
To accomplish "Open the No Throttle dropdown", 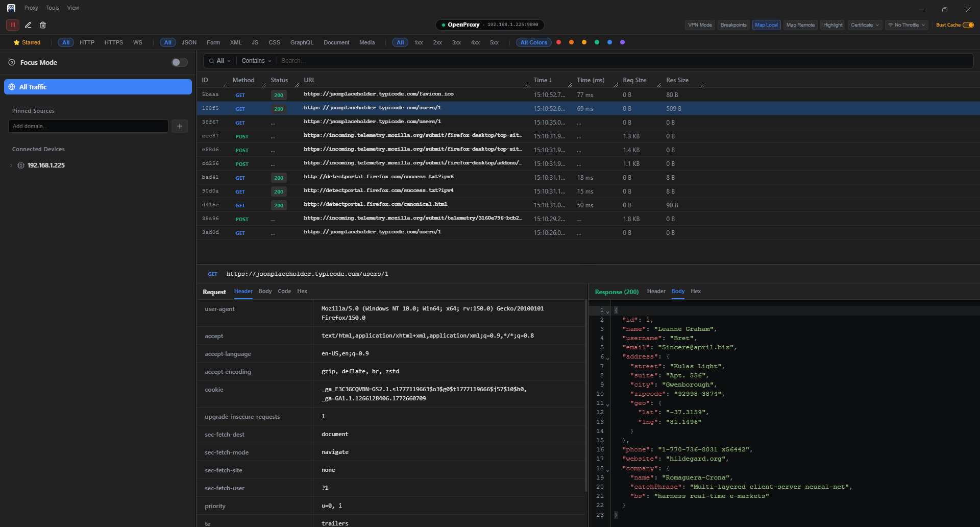I will click(x=906, y=25).
